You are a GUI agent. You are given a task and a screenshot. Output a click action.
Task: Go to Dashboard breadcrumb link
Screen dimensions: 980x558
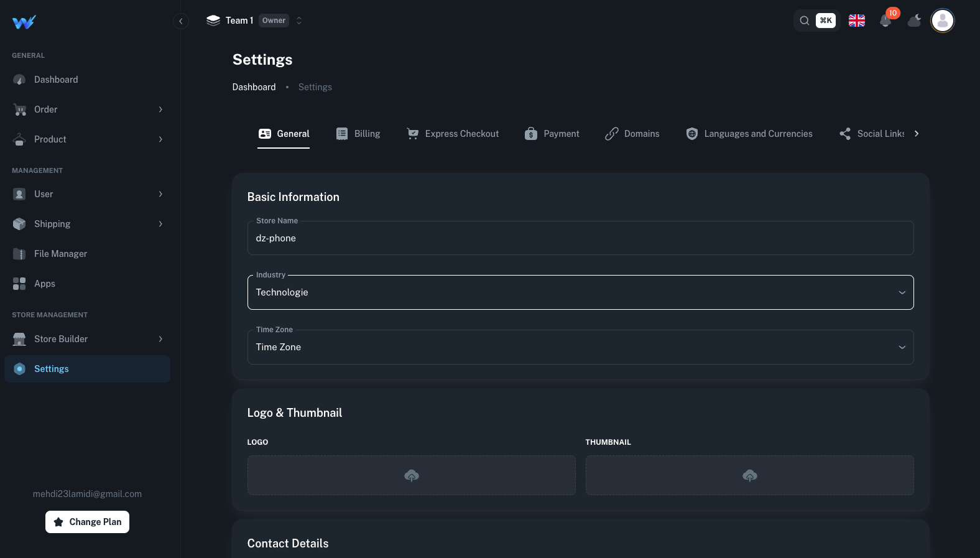pyautogui.click(x=254, y=87)
